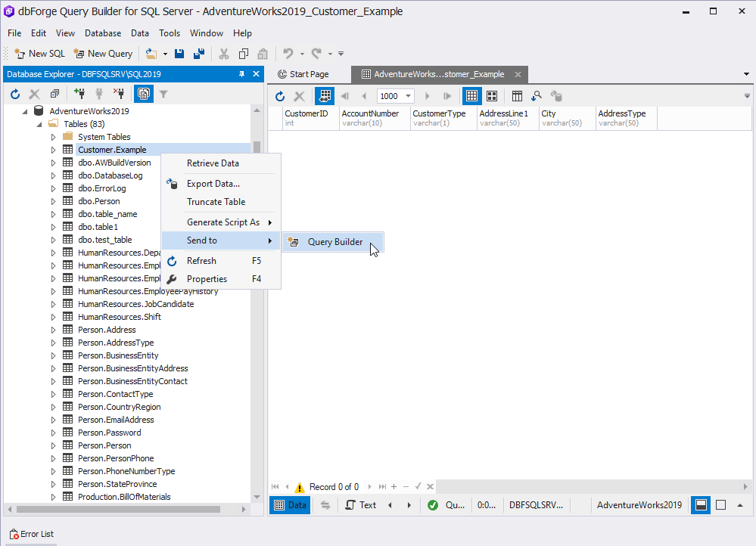Screen dimensions: 756x546
Task: Switch to grid view mode
Action: click(x=471, y=96)
